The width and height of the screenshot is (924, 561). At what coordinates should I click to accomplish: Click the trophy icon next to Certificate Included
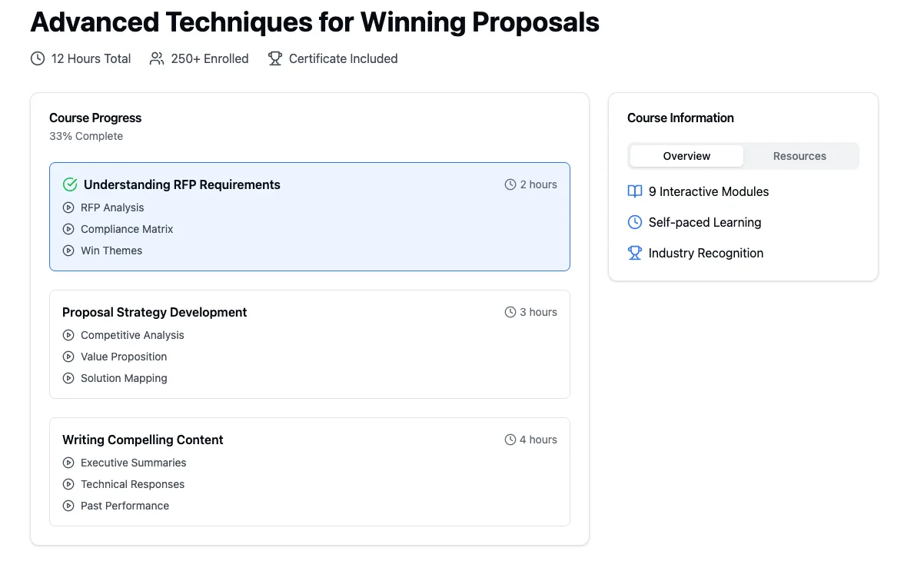pyautogui.click(x=275, y=58)
